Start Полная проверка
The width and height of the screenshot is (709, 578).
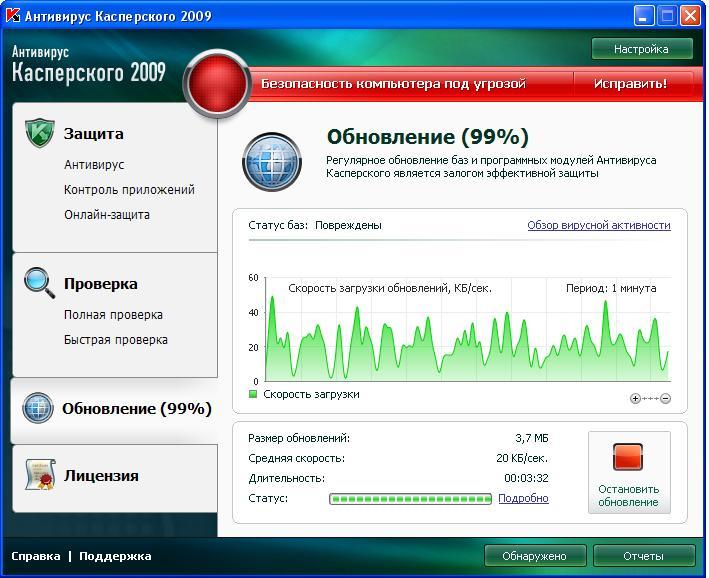click(113, 314)
